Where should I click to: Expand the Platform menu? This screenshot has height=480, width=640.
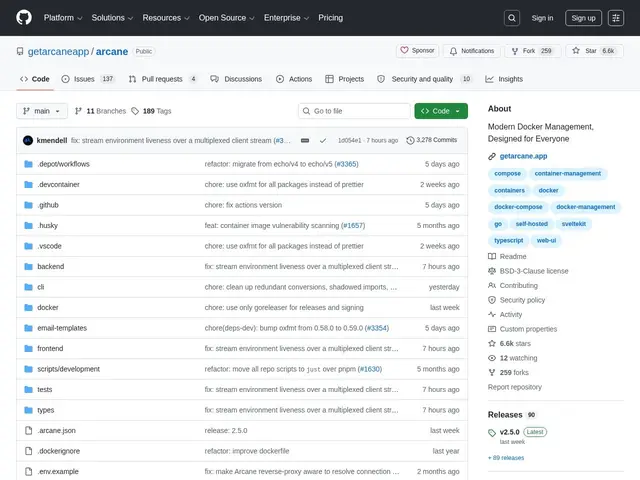point(63,18)
